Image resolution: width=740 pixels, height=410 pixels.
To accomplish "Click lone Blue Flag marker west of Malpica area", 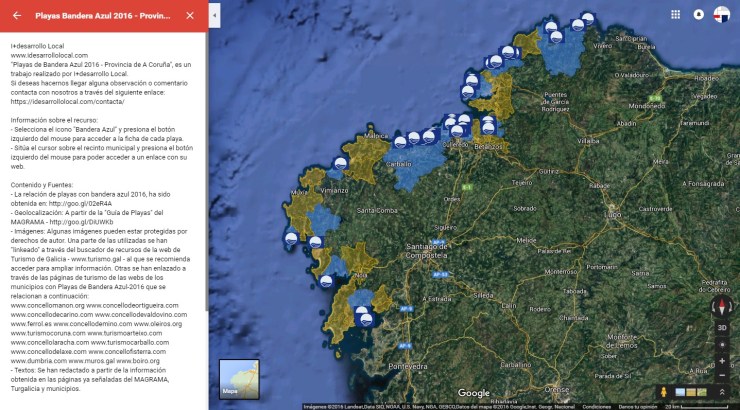I will (x=340, y=164).
